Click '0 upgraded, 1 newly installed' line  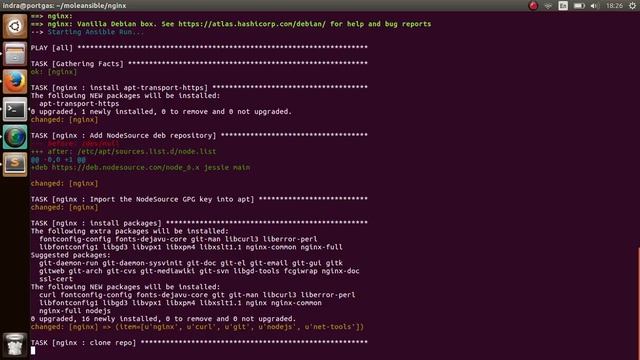click(x=161, y=111)
